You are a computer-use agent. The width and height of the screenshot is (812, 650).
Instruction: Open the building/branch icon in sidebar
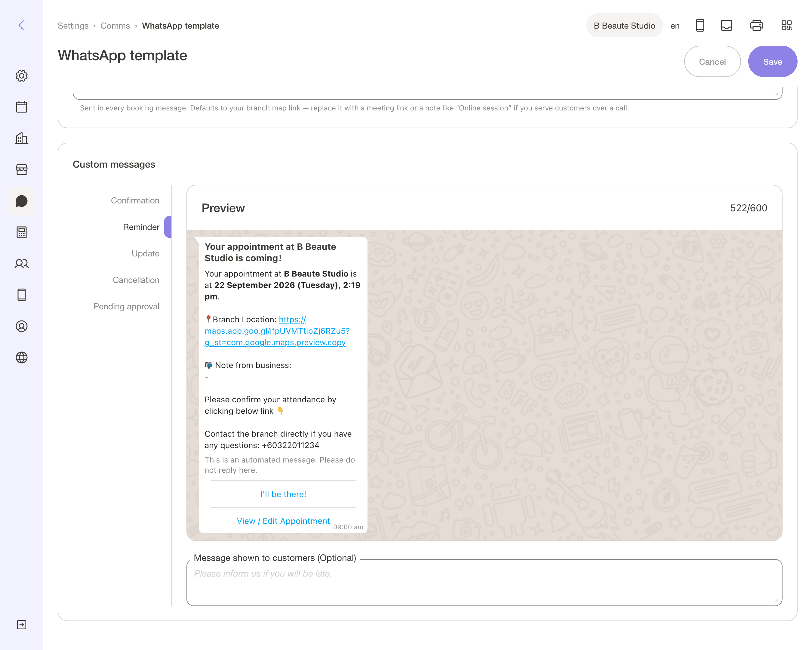(21, 138)
